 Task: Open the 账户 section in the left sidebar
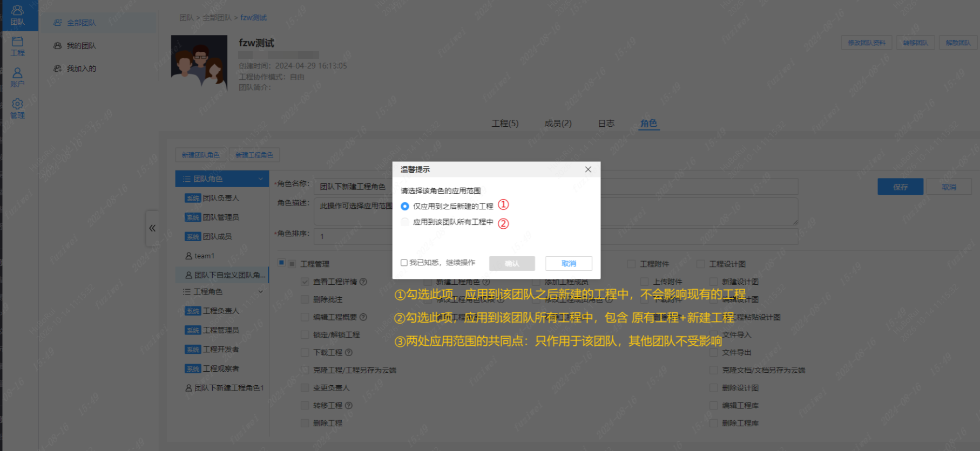tap(17, 77)
